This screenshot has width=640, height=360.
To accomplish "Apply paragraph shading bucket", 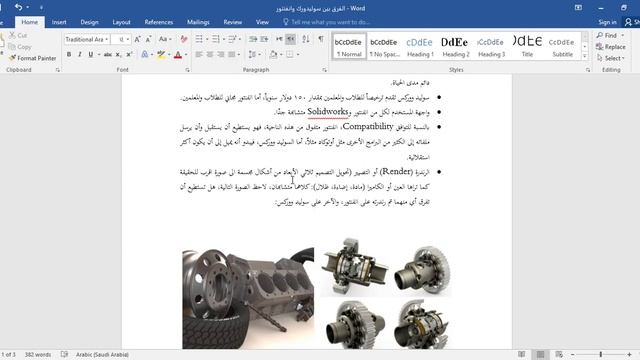I will coord(273,54).
